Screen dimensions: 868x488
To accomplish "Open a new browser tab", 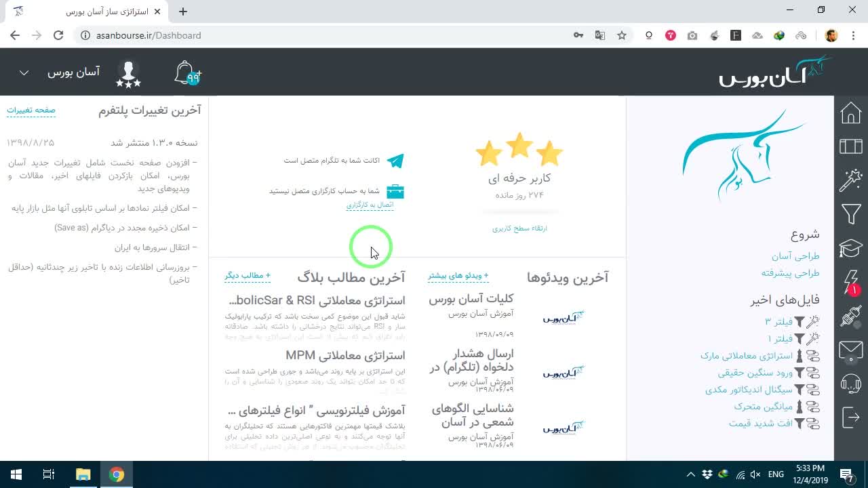I will 183,11.
